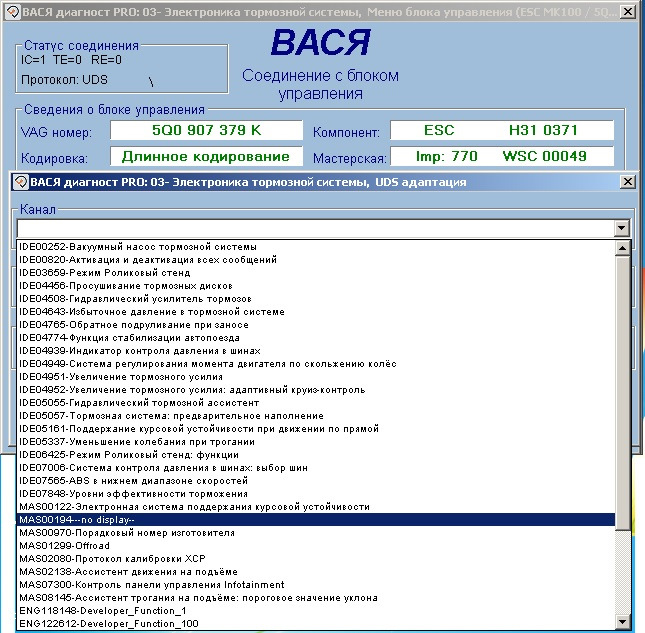
Task: Click VAG номер field 5Q0 907 379 K
Action: pyautogui.click(x=206, y=130)
